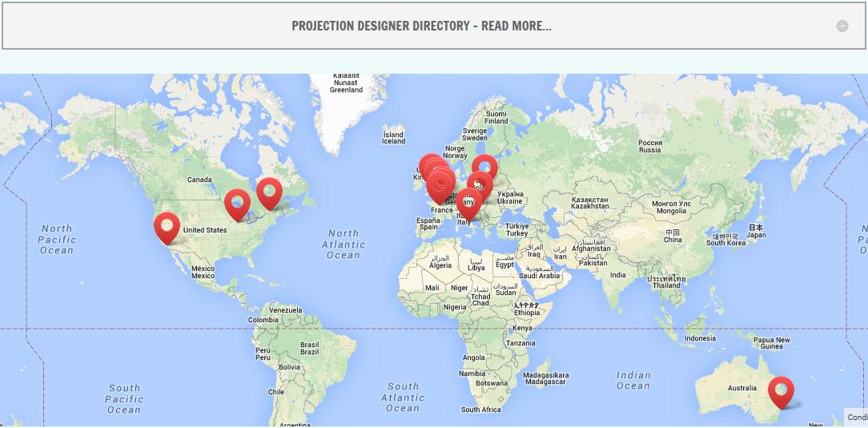This screenshot has width=868, height=428.
Task: Click the Papua New Guinea label
Action: (772, 343)
